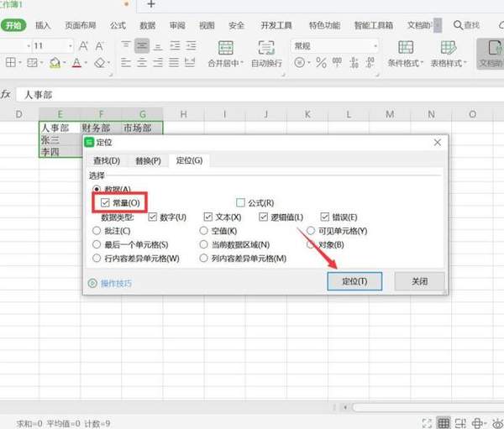Expand the 表格样式 dropdown arrow

pyautogui.click(x=465, y=63)
